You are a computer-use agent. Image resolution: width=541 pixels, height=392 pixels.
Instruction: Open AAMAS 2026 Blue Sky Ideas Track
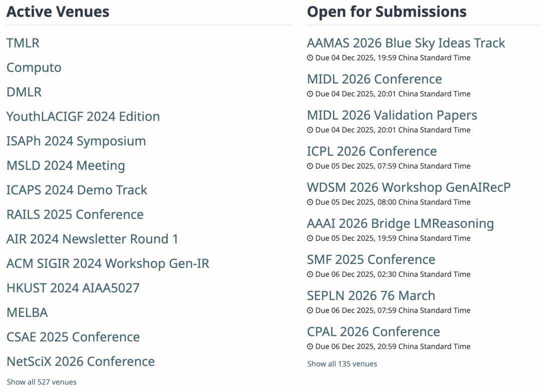click(406, 43)
